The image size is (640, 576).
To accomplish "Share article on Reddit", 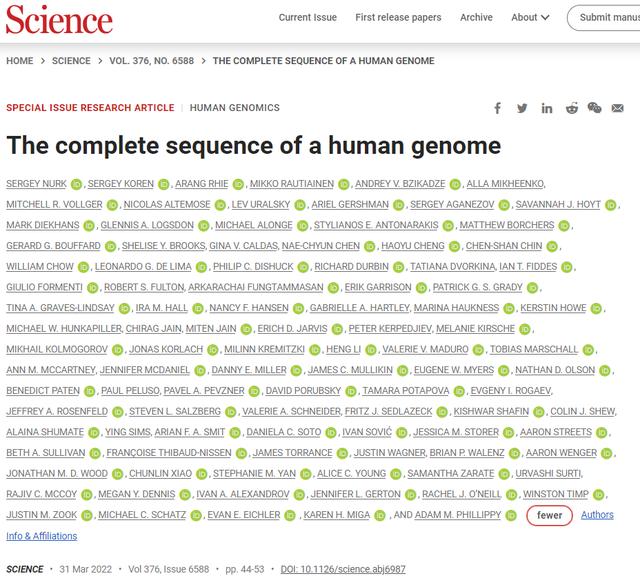I will pos(571,108).
